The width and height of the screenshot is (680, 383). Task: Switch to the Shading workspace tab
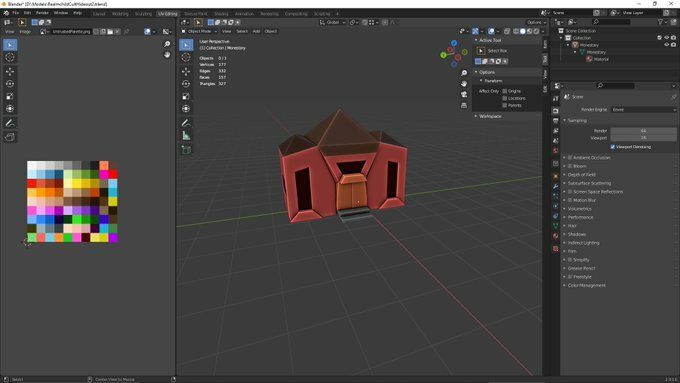click(x=221, y=13)
